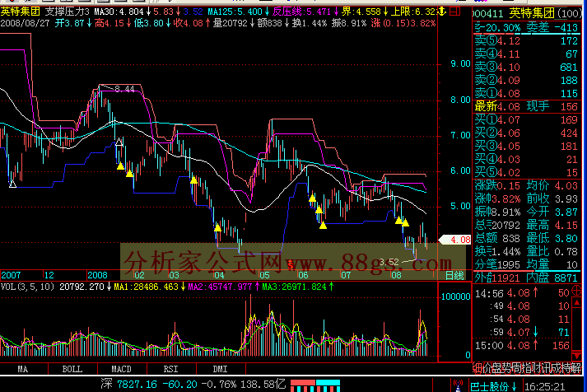Viewport: 587px width, 392px height.
Task: Click the 内盘 8871 value
Action: point(566,278)
